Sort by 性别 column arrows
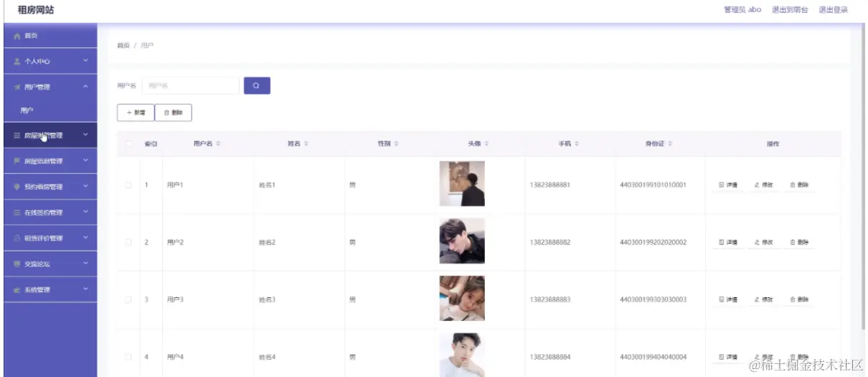The height and width of the screenshot is (377, 868). point(396,144)
